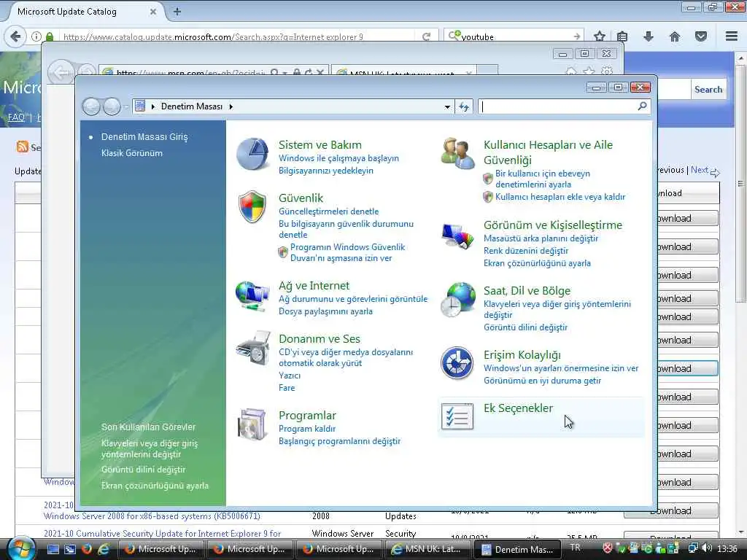Image resolution: width=747 pixels, height=560 pixels.
Task: Activate the Denetim Masası taskbar button
Action: (518, 549)
